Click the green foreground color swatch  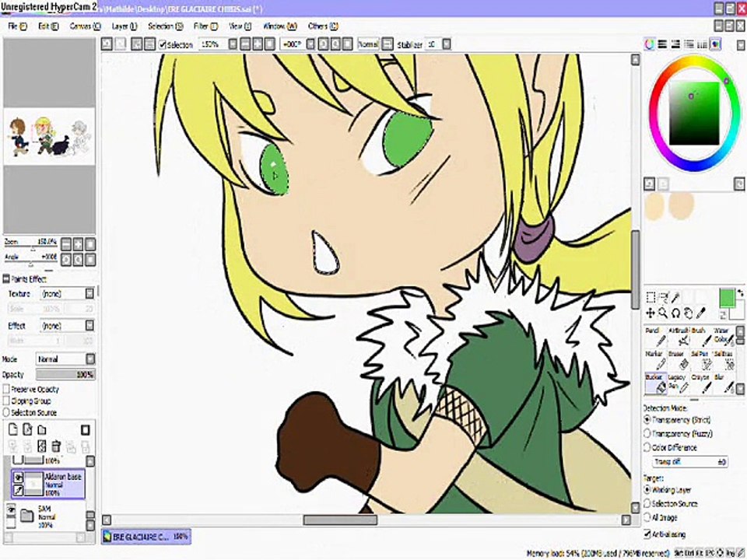point(727,299)
